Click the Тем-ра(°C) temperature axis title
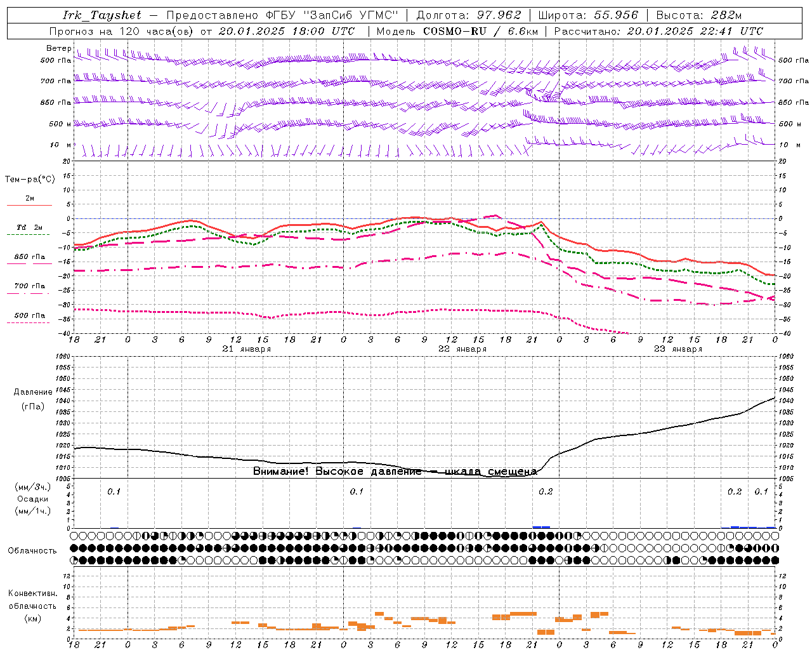Image resolution: width=812 pixels, height=650 pixels. [x=30, y=180]
